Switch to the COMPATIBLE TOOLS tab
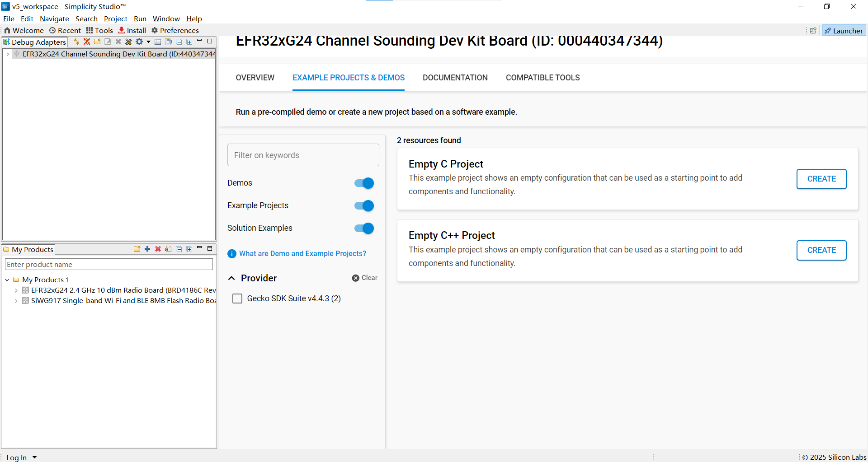 [542, 78]
